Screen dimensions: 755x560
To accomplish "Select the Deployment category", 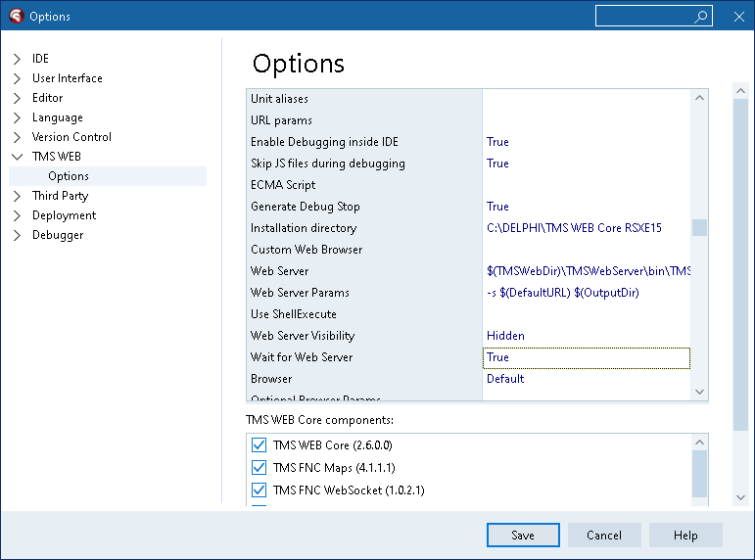I will click(64, 215).
